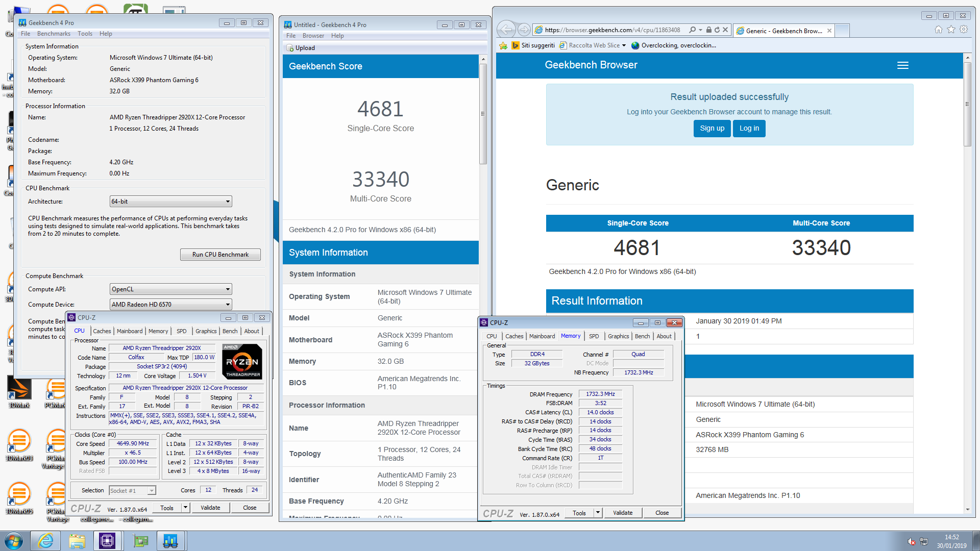Open the browser home icon
980x551 pixels.
(939, 30)
